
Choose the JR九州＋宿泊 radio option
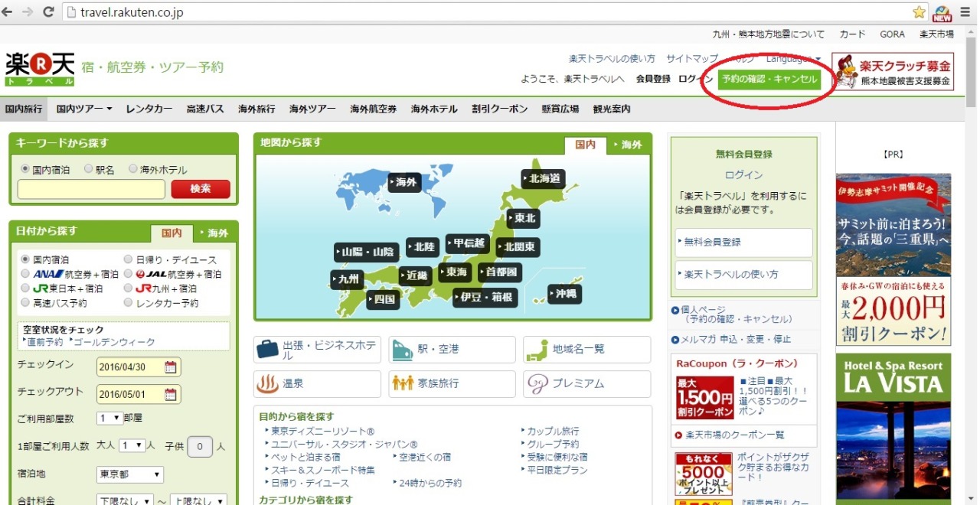tap(128, 288)
